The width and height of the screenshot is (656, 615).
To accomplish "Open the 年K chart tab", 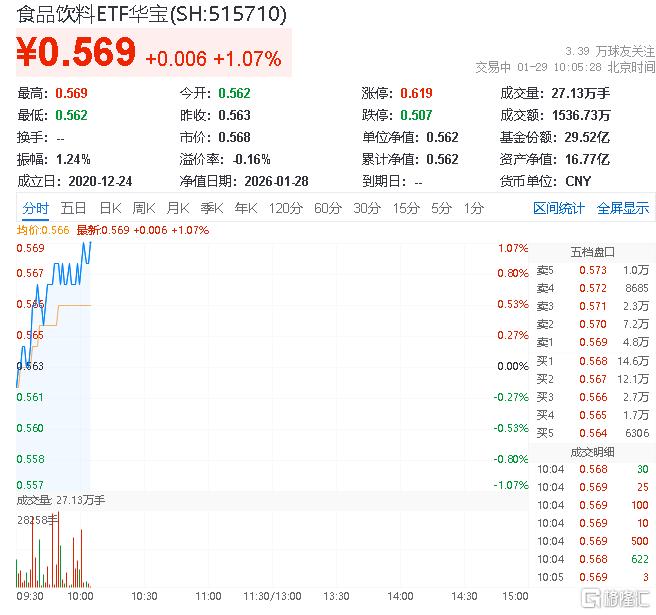I will tap(246, 208).
